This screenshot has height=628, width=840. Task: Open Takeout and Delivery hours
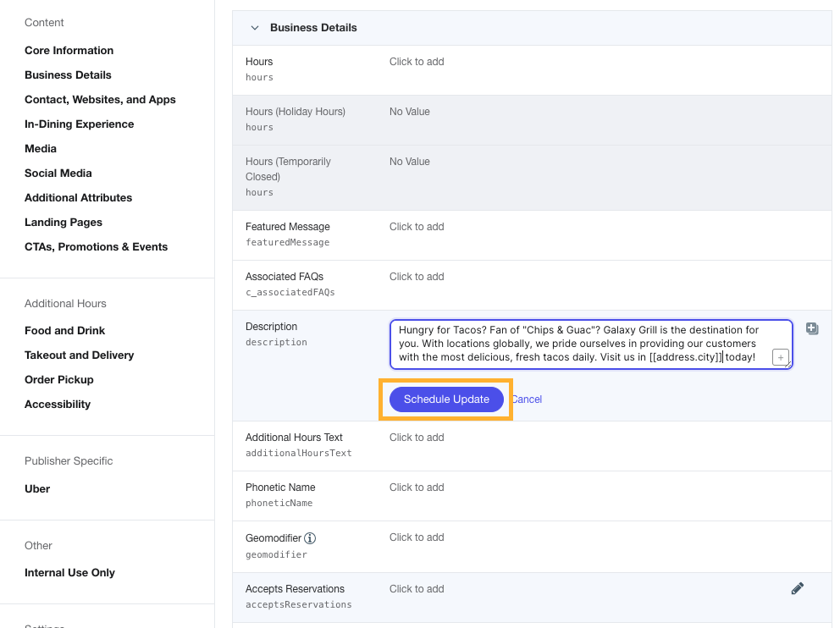point(79,355)
